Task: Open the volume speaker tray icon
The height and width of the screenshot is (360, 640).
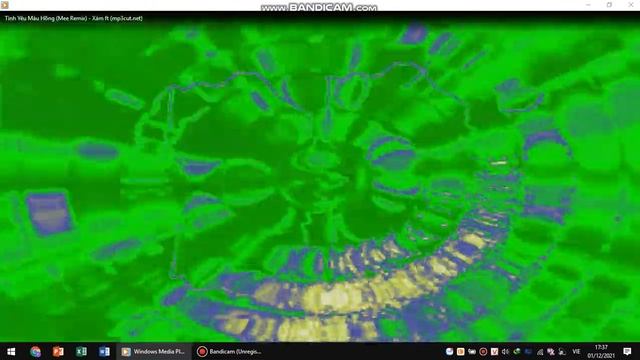Action: tap(505, 351)
